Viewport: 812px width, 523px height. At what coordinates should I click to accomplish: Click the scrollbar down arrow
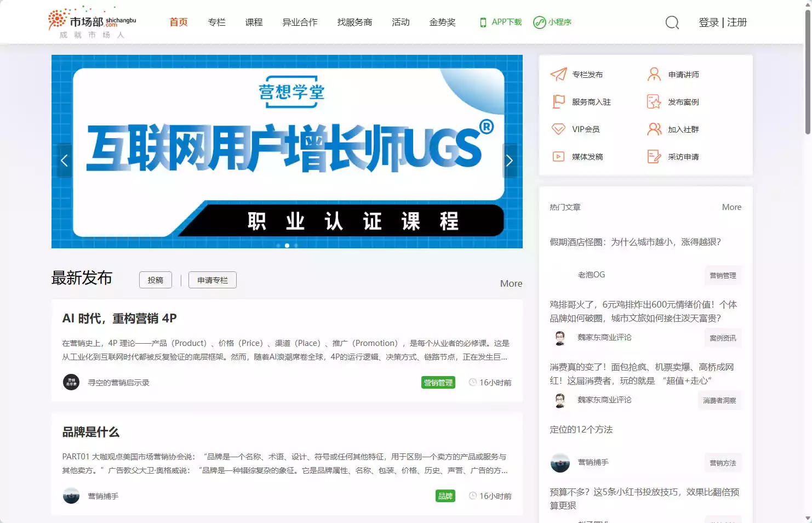point(808,518)
